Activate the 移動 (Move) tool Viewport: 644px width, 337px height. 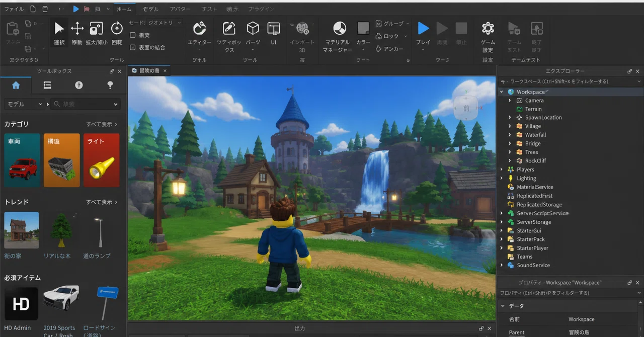click(77, 33)
